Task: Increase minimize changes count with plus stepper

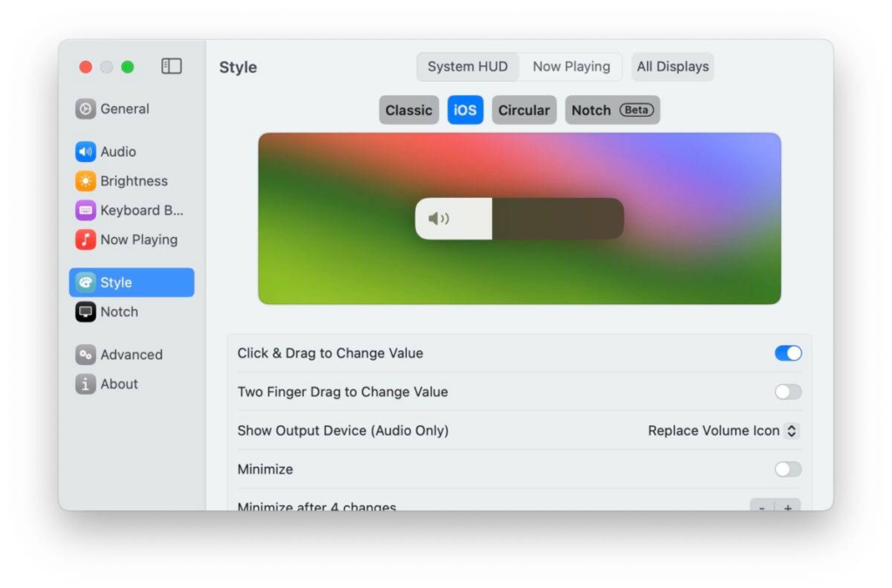Action: tap(788, 505)
